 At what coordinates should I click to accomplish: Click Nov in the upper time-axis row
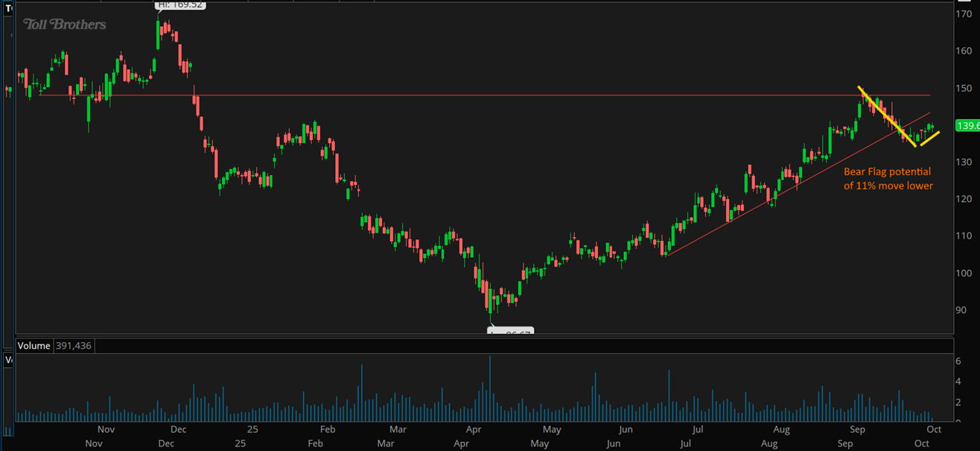[106, 429]
